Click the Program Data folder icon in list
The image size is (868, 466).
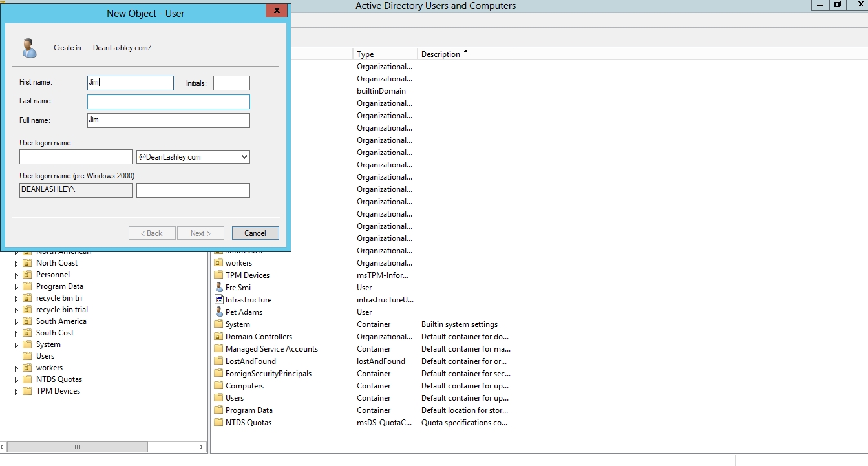tap(218, 410)
